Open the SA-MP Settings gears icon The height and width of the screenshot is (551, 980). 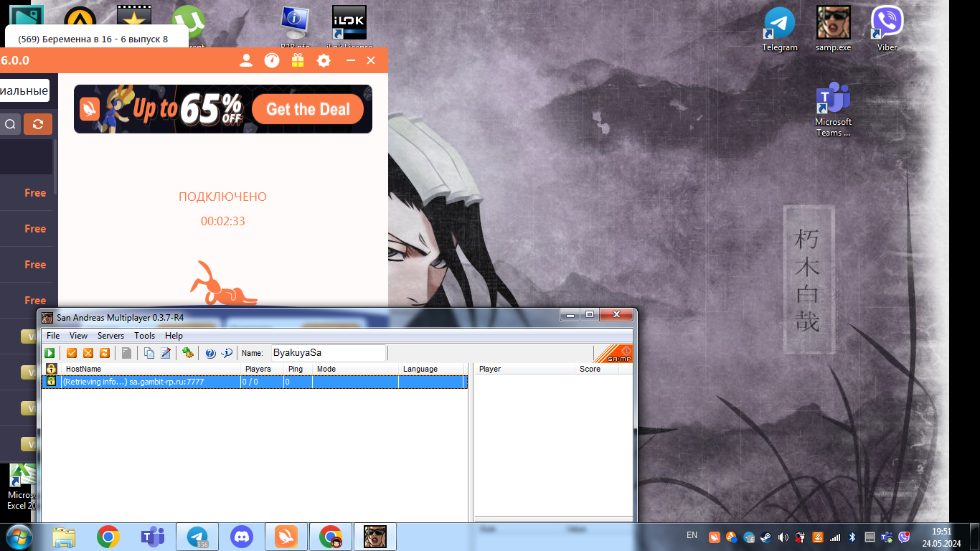point(188,353)
